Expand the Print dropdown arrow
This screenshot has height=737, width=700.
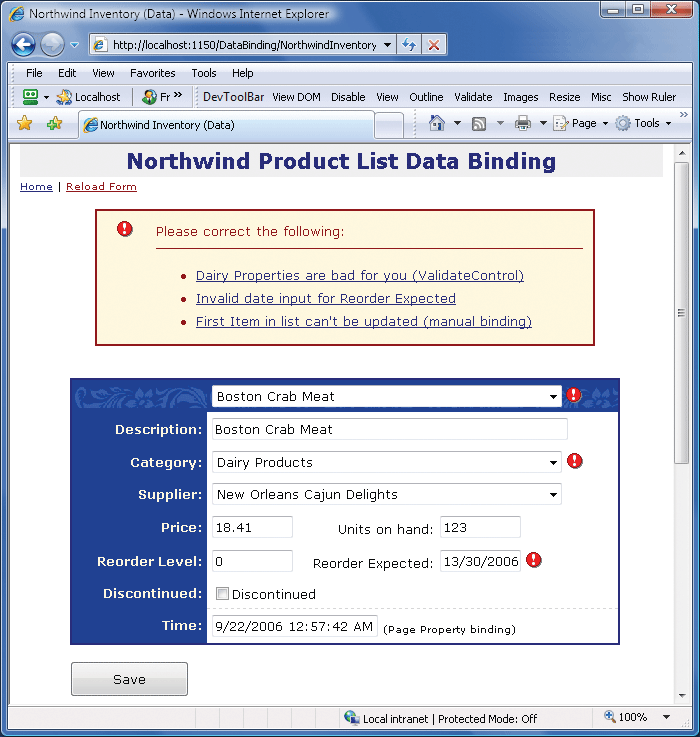click(543, 123)
